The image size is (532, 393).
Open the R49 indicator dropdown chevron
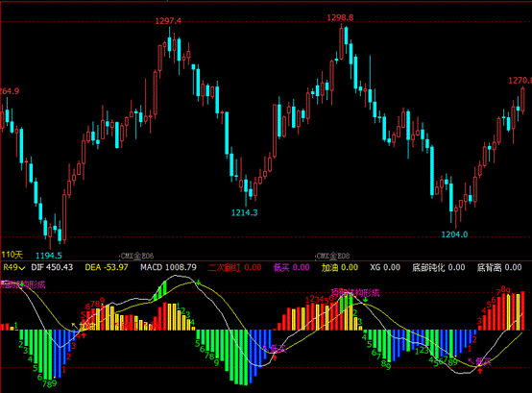click(x=22, y=268)
